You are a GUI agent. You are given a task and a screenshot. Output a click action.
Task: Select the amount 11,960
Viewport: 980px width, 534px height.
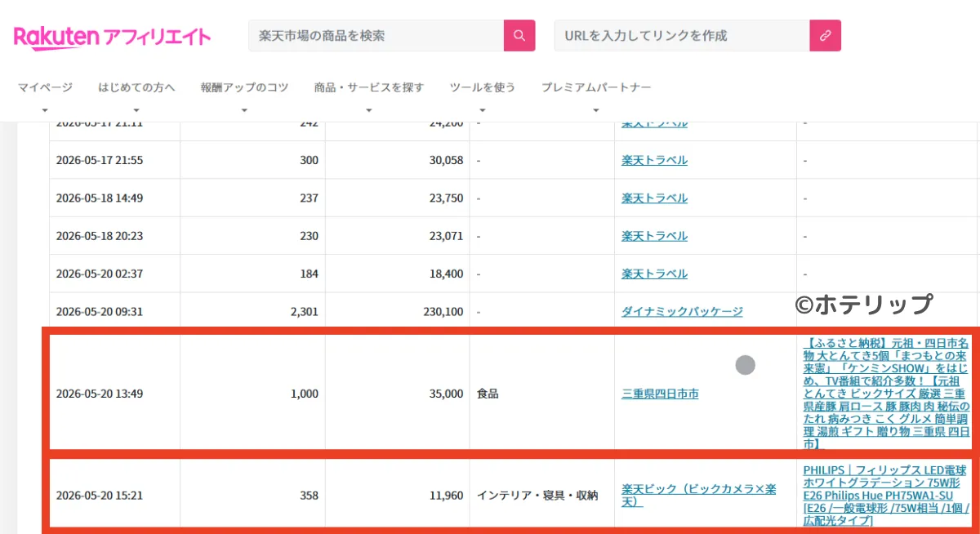(x=446, y=496)
